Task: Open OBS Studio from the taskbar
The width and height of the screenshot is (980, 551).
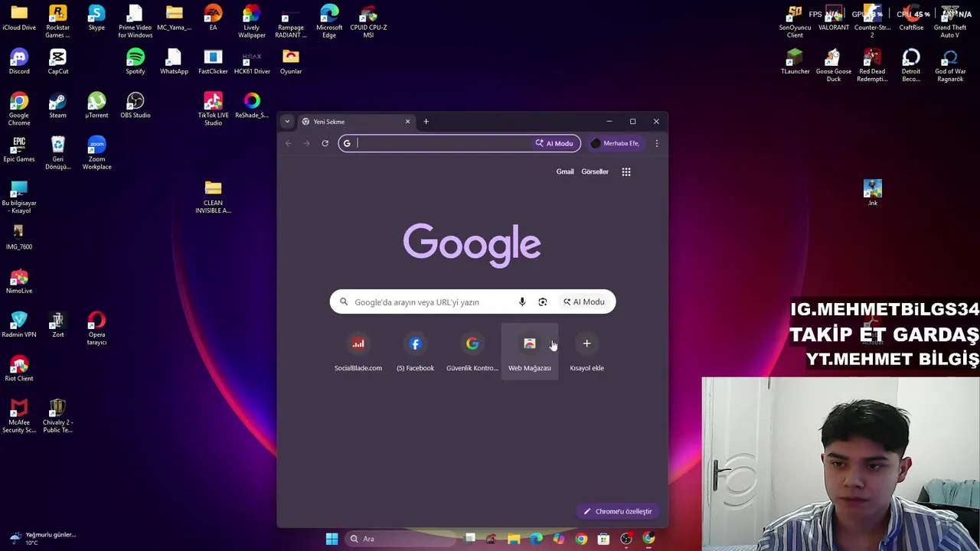Action: coord(626,539)
